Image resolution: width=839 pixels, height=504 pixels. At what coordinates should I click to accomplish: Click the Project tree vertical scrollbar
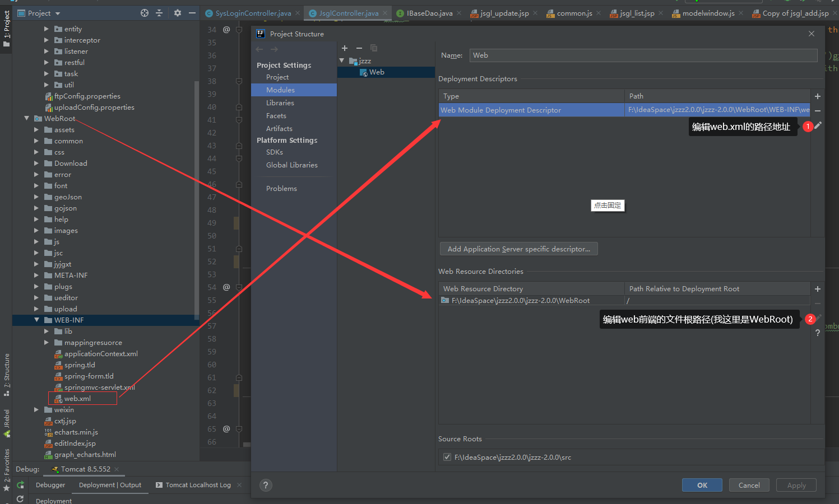pos(197,199)
